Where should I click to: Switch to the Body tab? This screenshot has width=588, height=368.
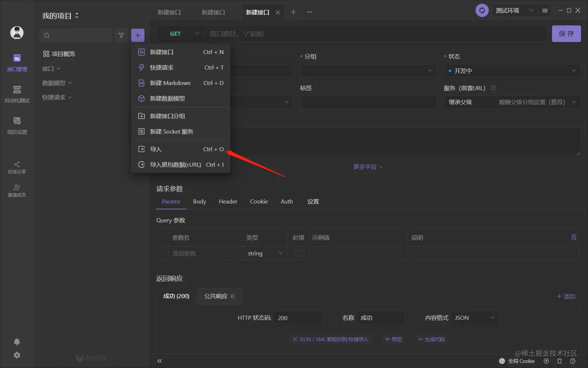point(199,201)
